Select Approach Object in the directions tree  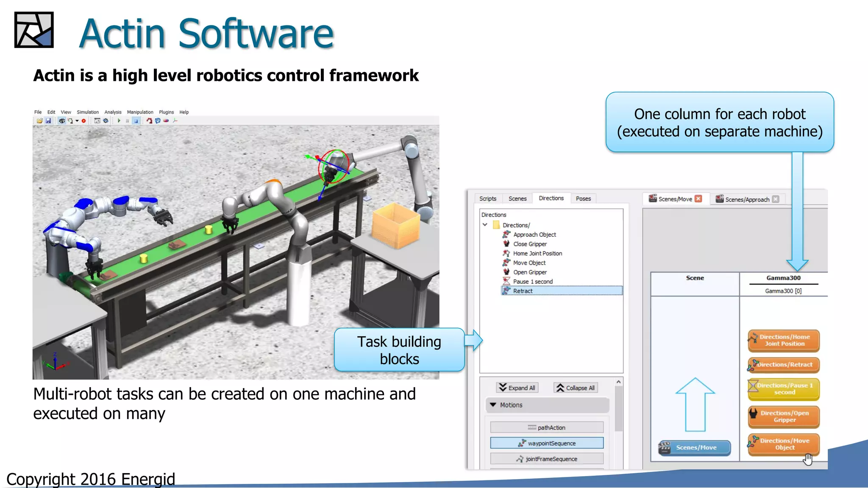click(529, 235)
